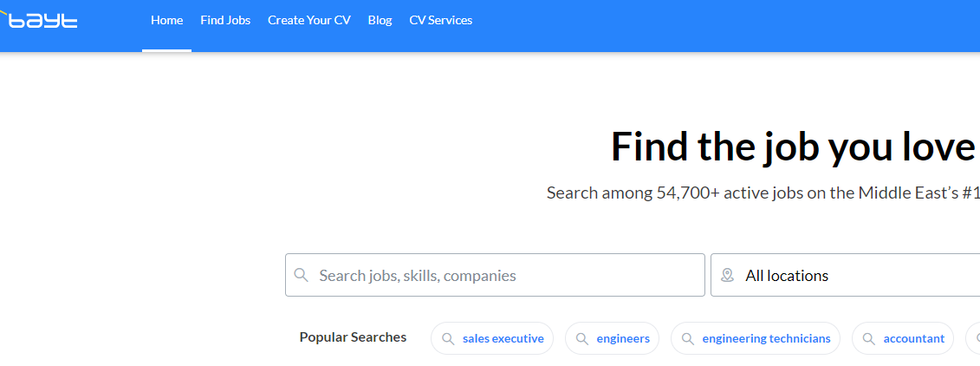980x366 pixels.
Task: Open the Home tab
Action: (166, 20)
